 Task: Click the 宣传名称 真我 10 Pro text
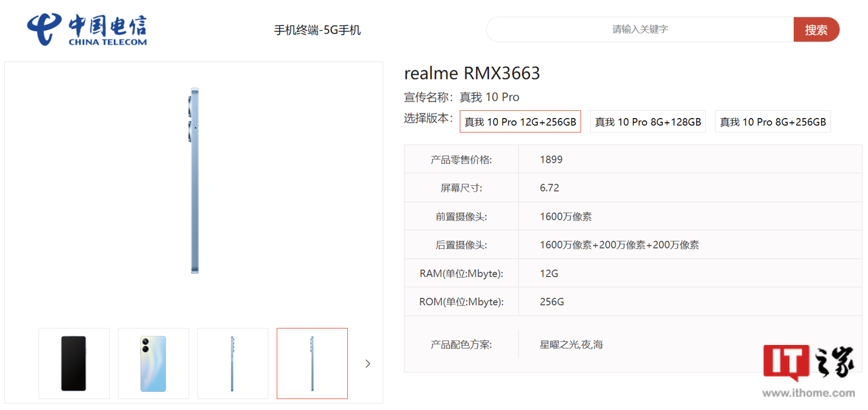pos(462,97)
